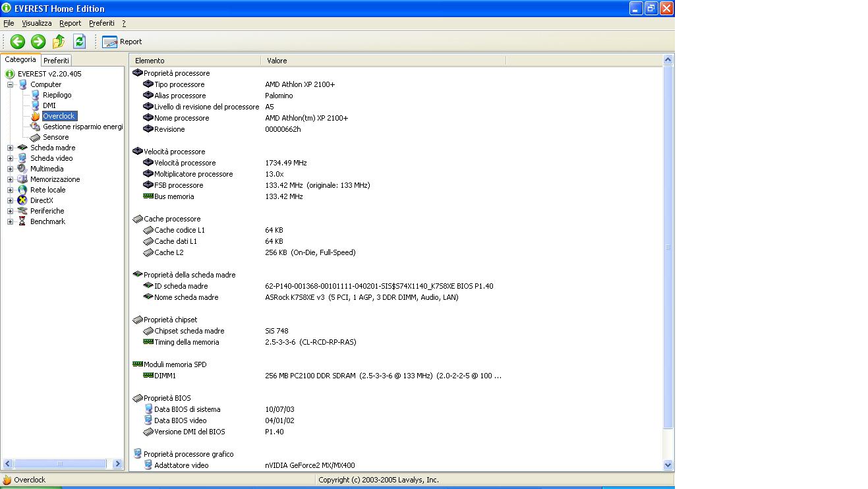Image resolution: width=868 pixels, height=489 pixels.
Task: Click the Sensore icon in the tree
Action: pyautogui.click(x=36, y=137)
